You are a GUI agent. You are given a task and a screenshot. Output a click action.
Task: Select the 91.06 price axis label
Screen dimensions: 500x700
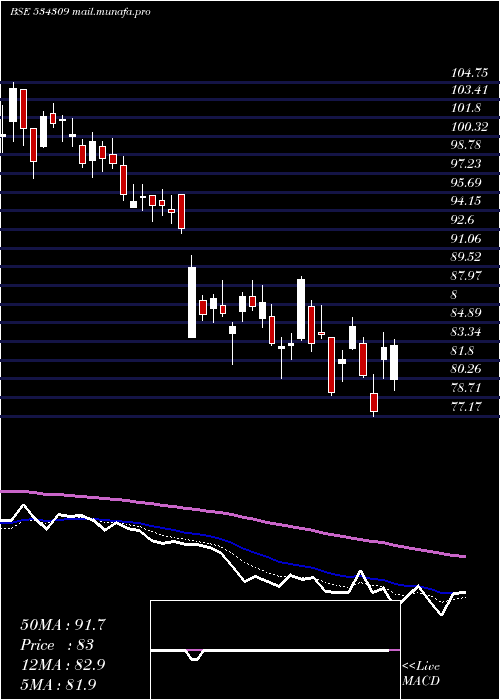click(x=467, y=238)
